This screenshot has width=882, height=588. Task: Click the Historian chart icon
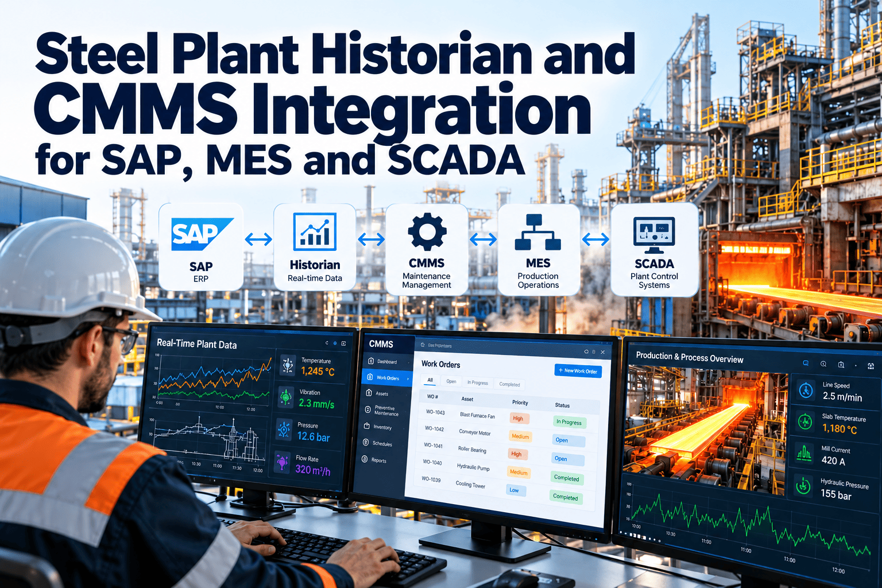[x=315, y=232]
